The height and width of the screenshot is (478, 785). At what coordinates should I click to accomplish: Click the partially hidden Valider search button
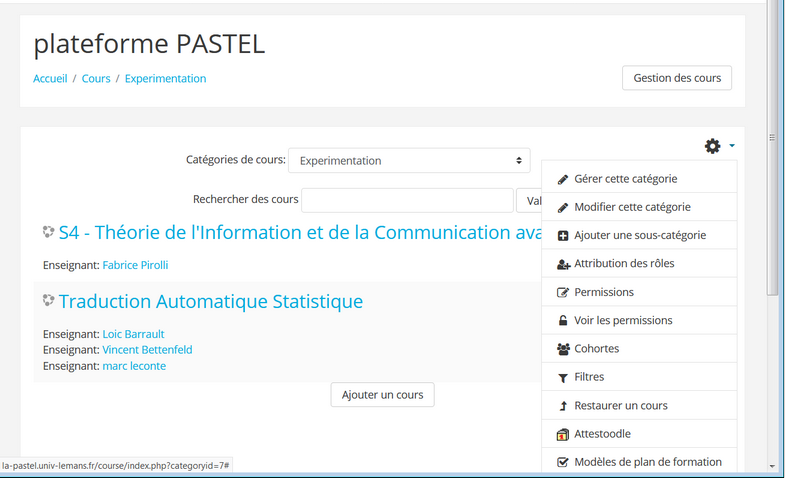pyautogui.click(x=529, y=200)
